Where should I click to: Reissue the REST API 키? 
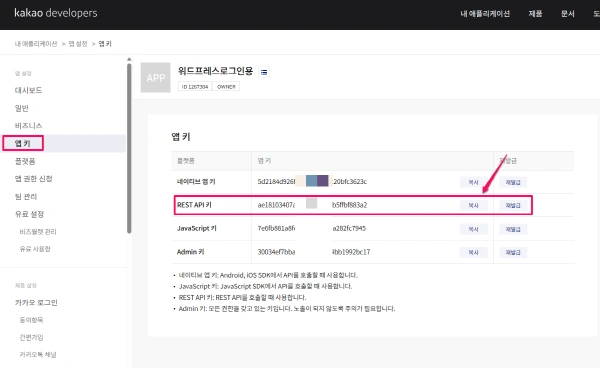point(513,206)
